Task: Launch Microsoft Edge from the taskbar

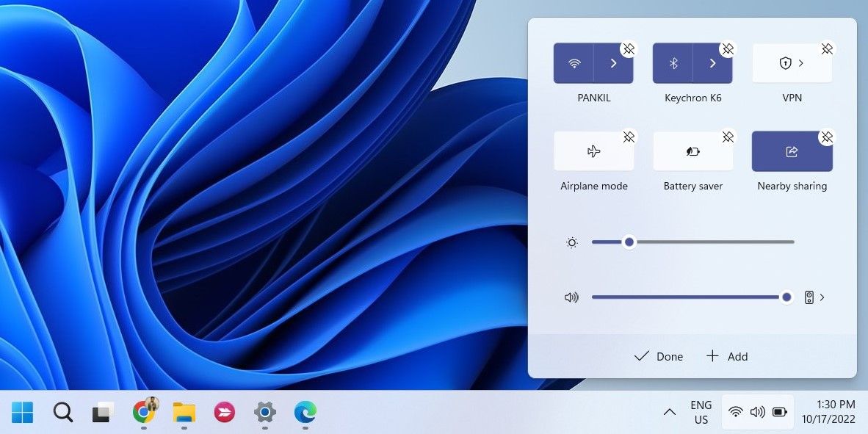Action: (x=305, y=413)
